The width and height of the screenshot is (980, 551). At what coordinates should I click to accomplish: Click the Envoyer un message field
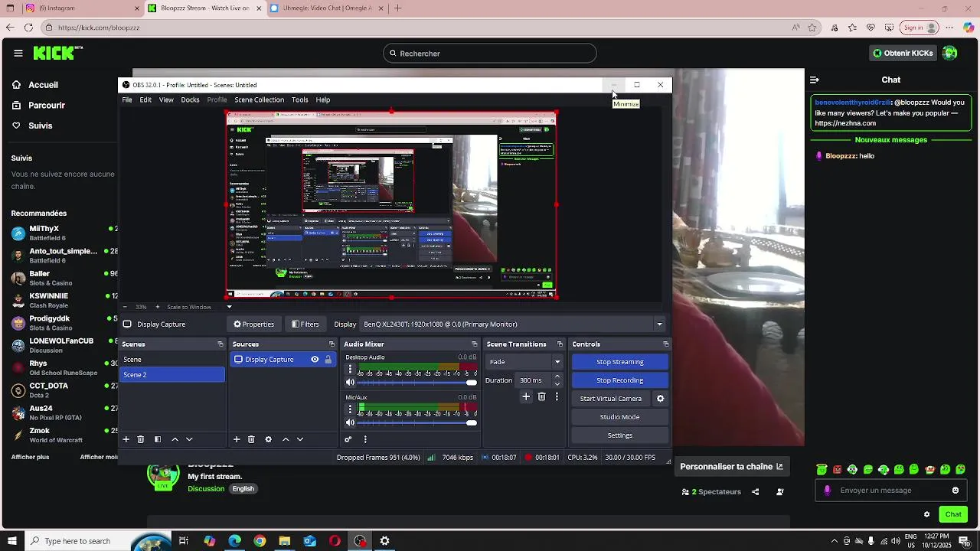point(892,491)
